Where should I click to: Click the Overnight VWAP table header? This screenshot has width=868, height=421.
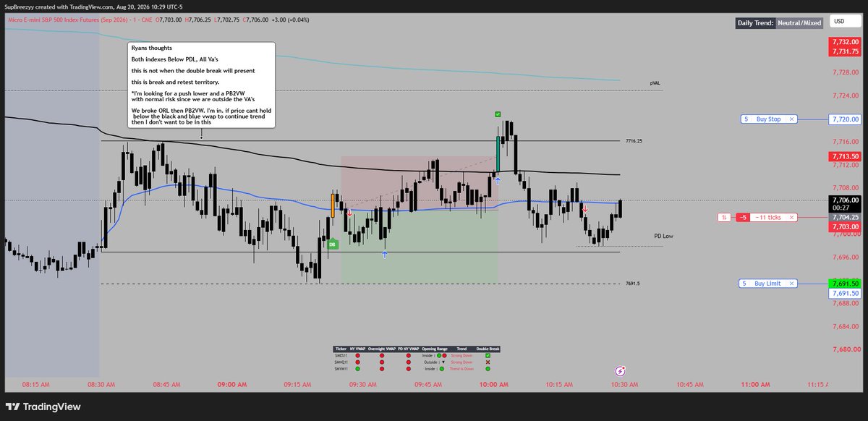(x=382, y=349)
